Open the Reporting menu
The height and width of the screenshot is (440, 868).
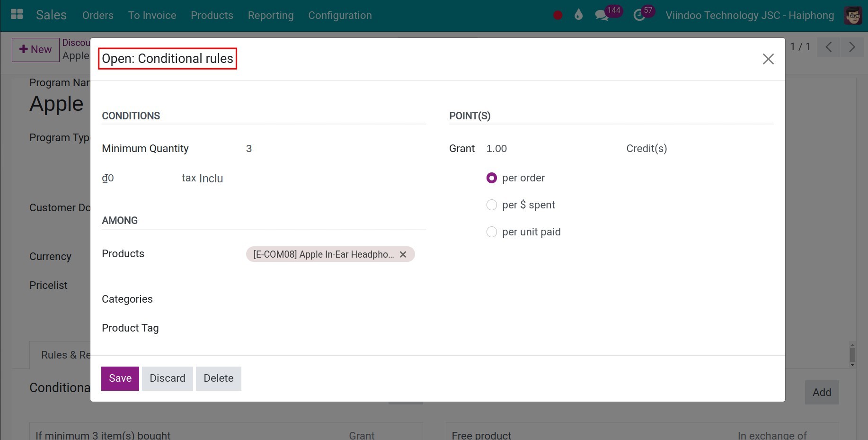271,15
